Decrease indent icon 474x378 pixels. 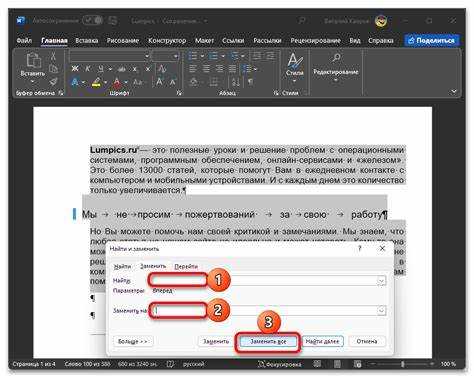(x=257, y=56)
